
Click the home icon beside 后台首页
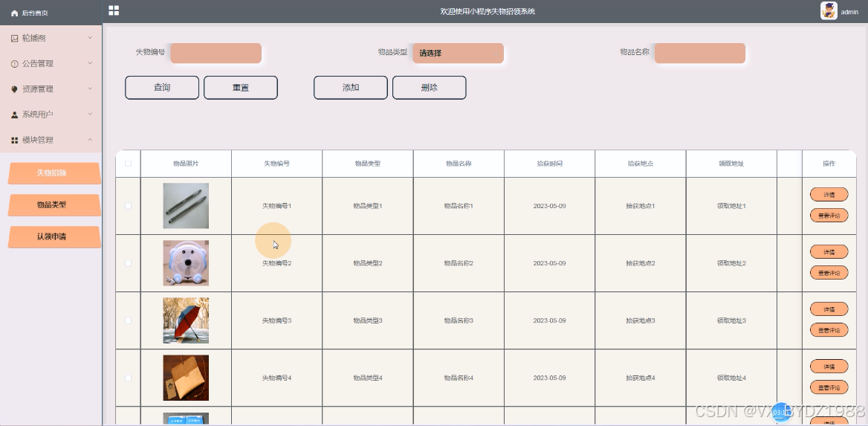click(x=15, y=13)
